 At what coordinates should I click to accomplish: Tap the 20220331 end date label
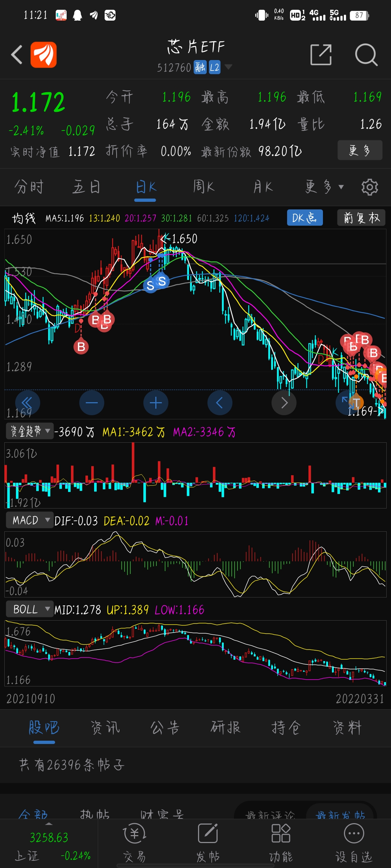[360, 698]
